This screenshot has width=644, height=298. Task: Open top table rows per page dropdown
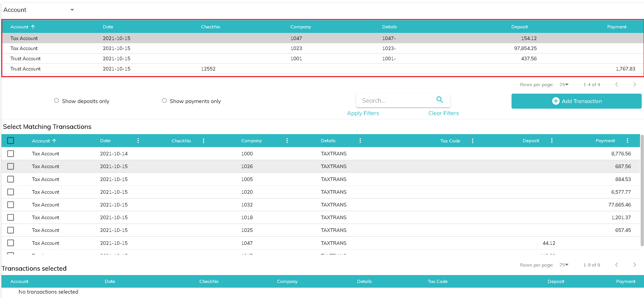point(564,85)
